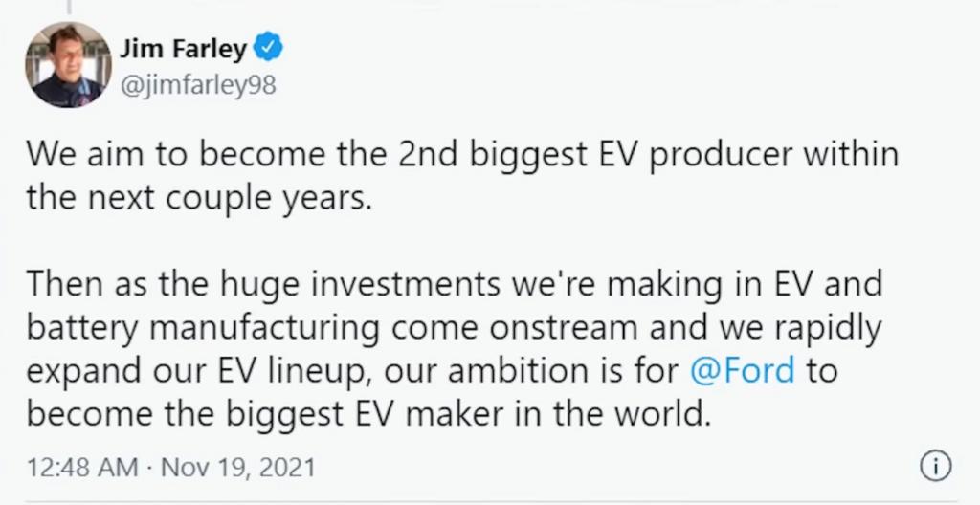Open the @Ford mention link
The image size is (980, 505).
[742, 371]
